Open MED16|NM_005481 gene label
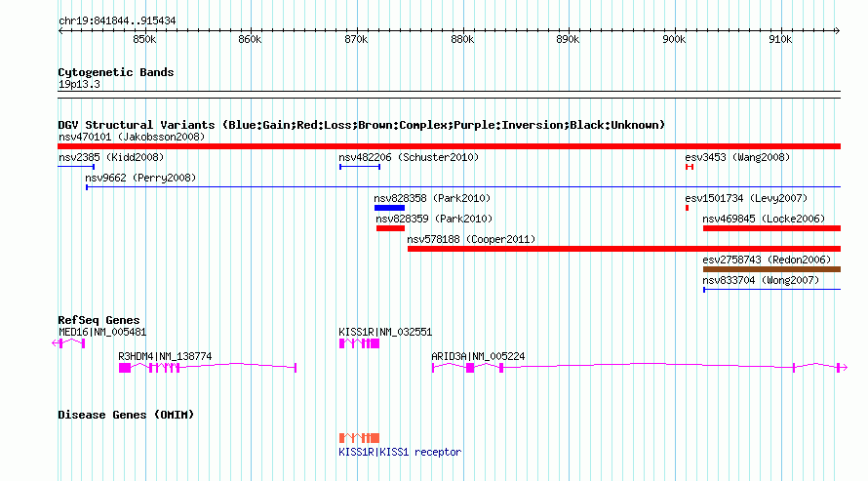Screen dimensions: 868x481 (x=102, y=332)
